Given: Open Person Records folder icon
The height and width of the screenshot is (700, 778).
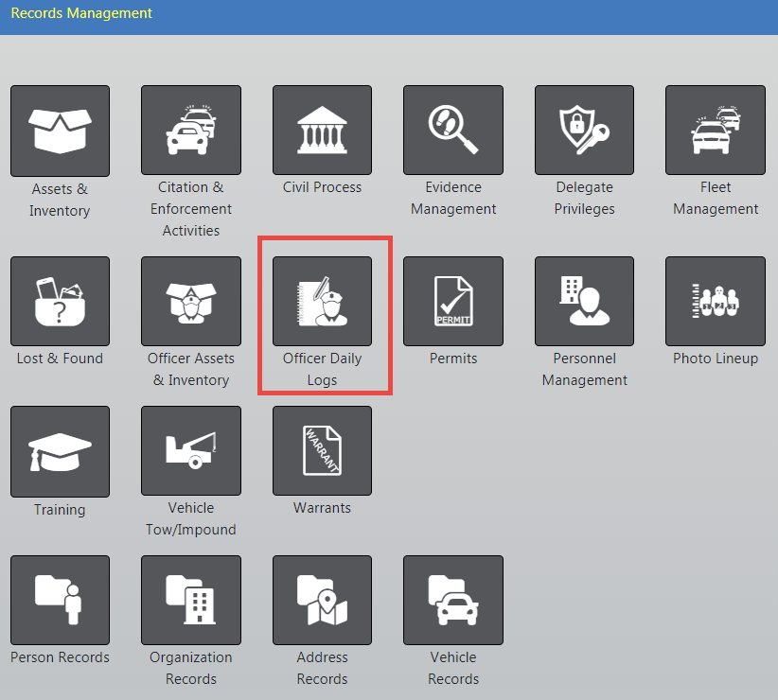Looking at the screenshot, I should pos(60,600).
